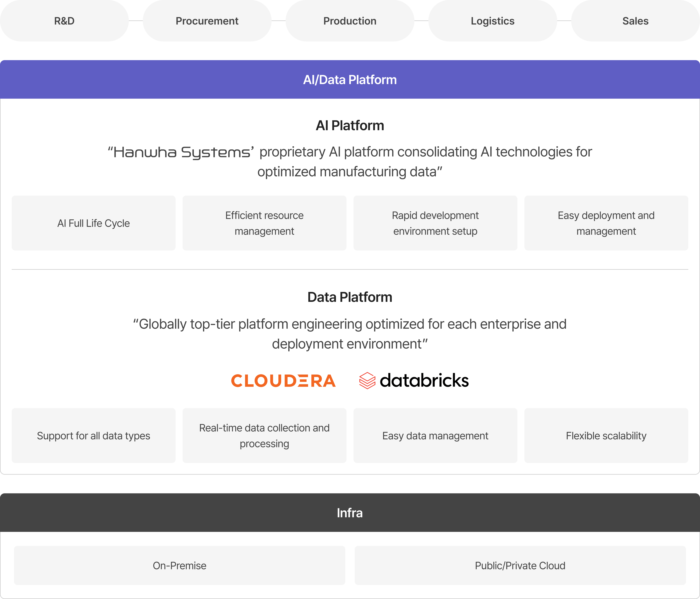Click the Infra header bar

[x=350, y=513]
